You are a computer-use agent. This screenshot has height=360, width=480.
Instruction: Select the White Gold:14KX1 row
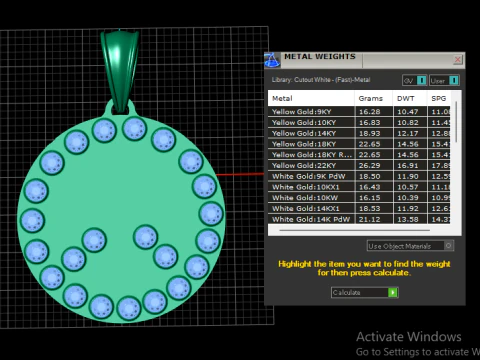click(x=359, y=208)
